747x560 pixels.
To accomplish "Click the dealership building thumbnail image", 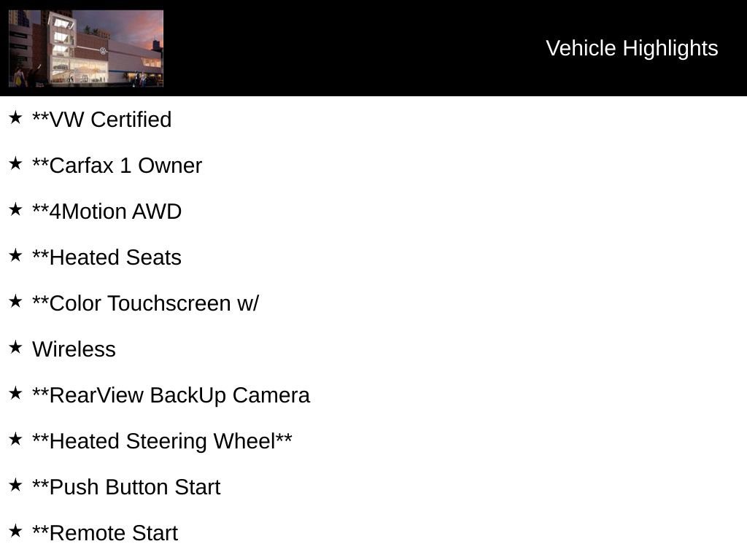I will click(86, 48).
